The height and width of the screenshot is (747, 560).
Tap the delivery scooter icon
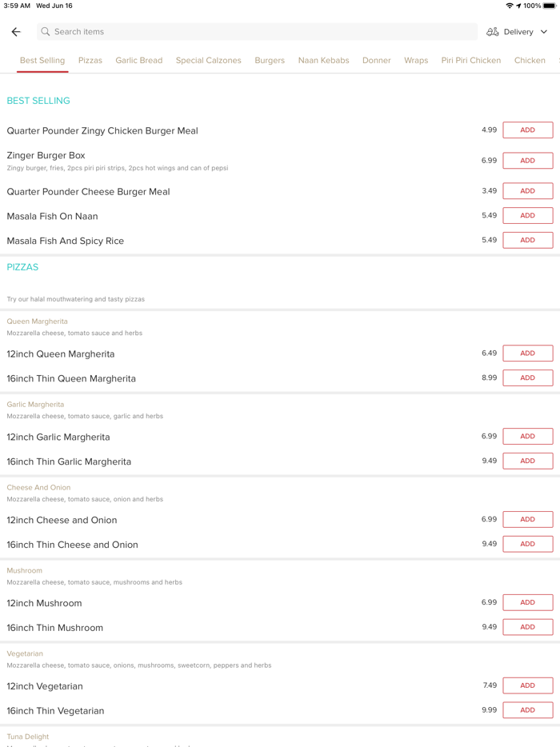[x=493, y=32]
